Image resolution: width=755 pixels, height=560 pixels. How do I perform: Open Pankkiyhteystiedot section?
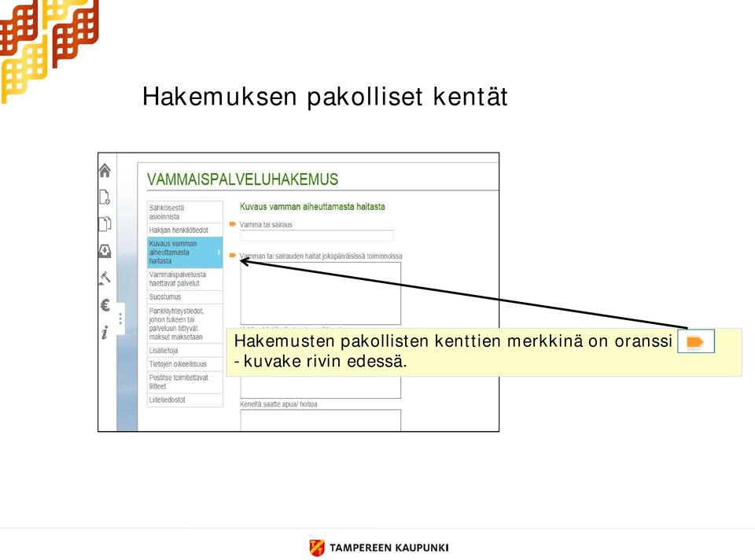[x=185, y=324]
